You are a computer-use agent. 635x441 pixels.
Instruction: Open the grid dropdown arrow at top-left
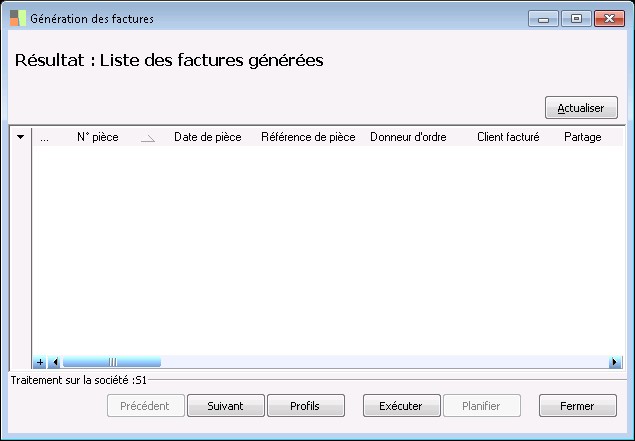[20, 137]
